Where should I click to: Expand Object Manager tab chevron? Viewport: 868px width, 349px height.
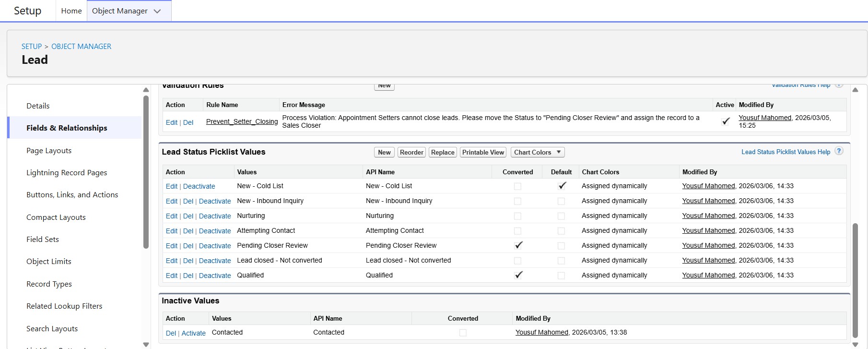pyautogui.click(x=157, y=11)
